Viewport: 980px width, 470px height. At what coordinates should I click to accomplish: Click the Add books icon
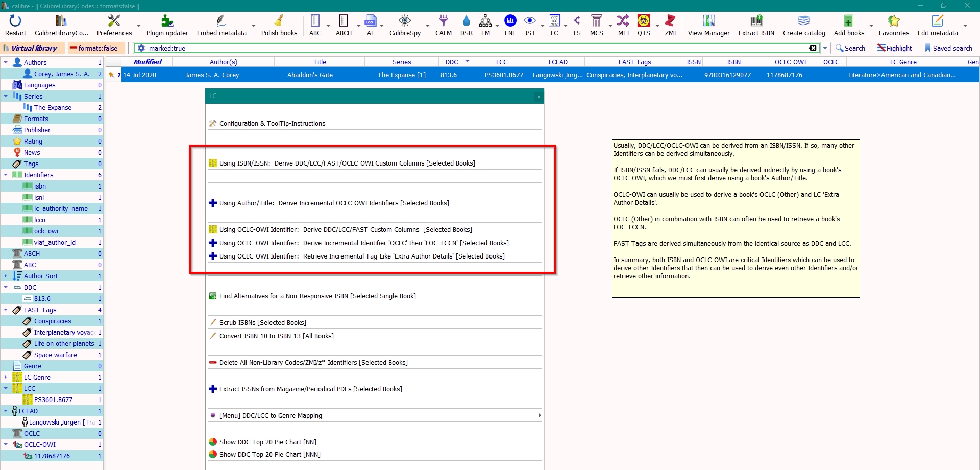click(x=848, y=21)
